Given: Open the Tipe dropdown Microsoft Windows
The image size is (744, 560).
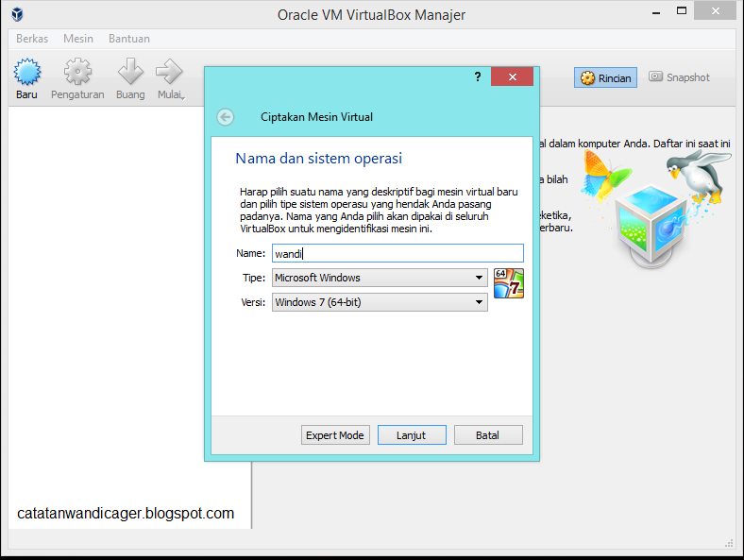Looking at the screenshot, I should pyautogui.click(x=380, y=278).
